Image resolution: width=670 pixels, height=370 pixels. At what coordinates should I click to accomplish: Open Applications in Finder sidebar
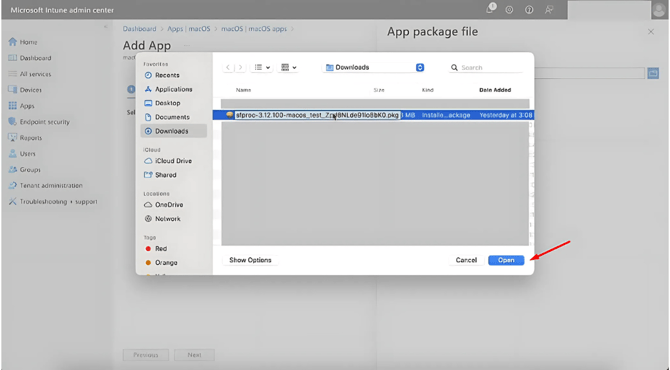coord(173,89)
